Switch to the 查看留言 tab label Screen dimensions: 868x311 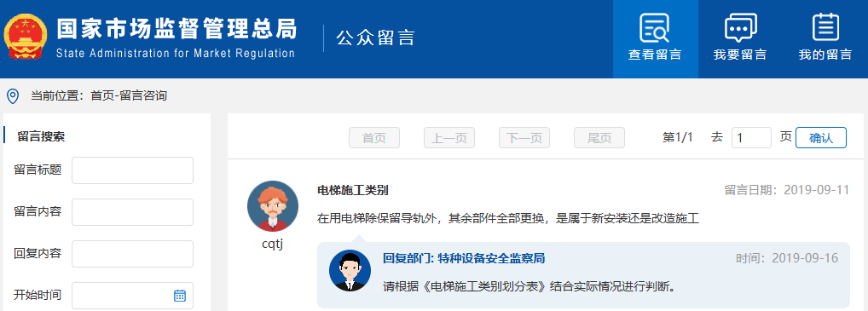pos(655,55)
